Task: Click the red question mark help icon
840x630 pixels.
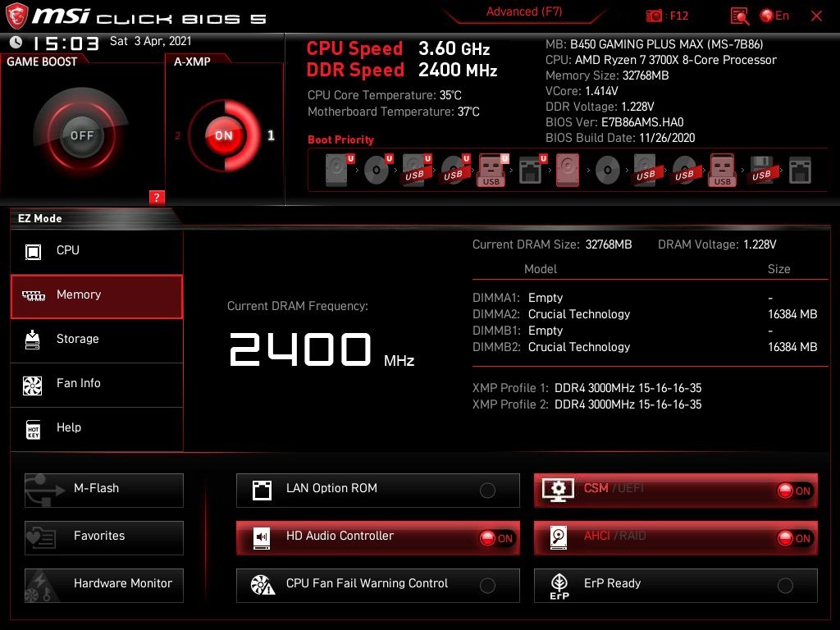Action: (x=157, y=197)
